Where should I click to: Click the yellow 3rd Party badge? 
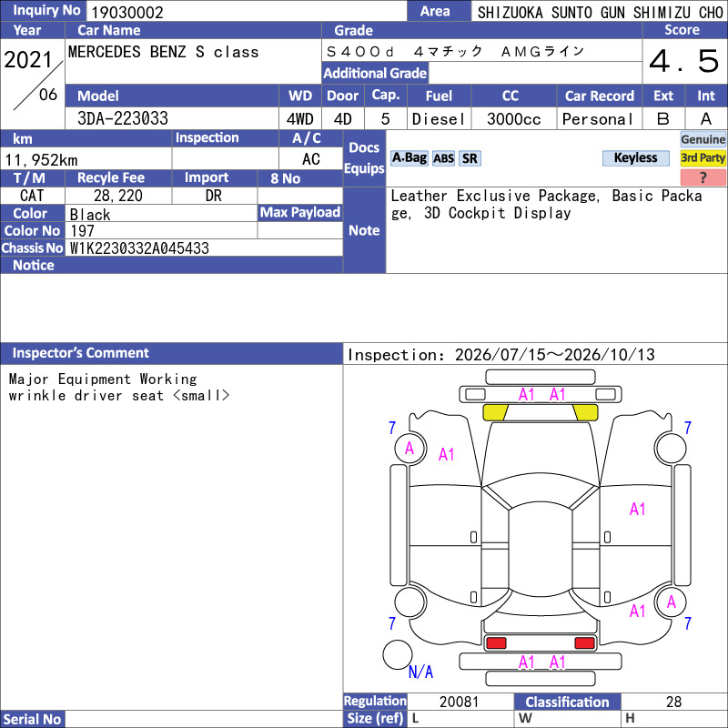click(703, 157)
